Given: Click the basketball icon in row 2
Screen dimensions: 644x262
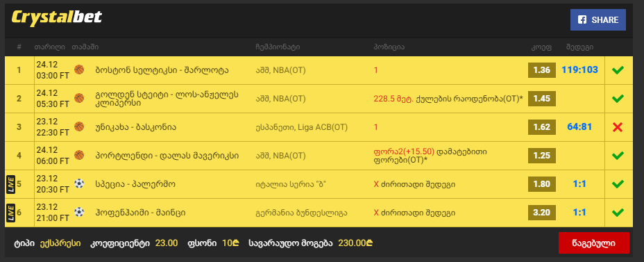Looking at the screenshot, I should coord(79,98).
